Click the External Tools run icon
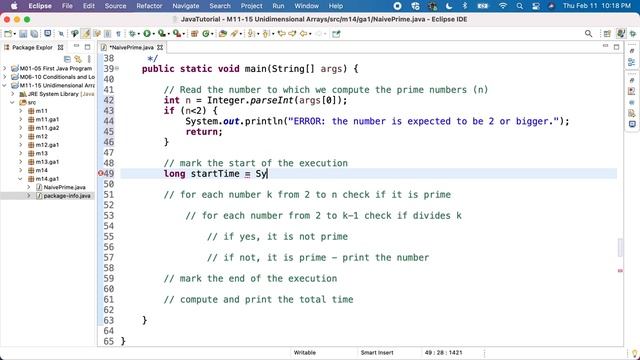 pos(176,34)
